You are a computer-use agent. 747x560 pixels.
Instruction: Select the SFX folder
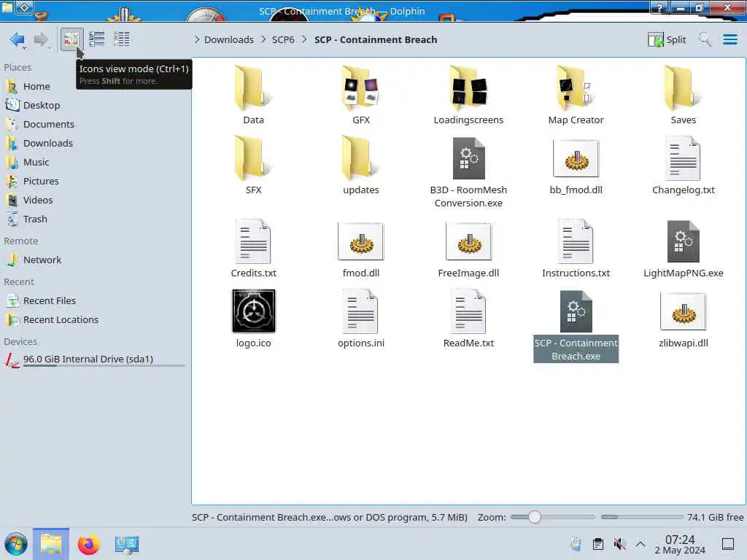point(253,166)
